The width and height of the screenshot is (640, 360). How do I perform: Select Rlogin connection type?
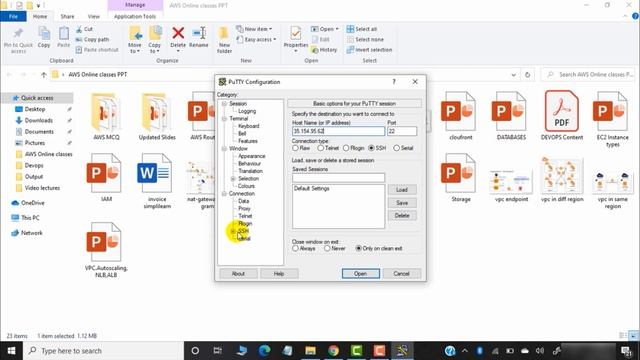pyautogui.click(x=346, y=148)
